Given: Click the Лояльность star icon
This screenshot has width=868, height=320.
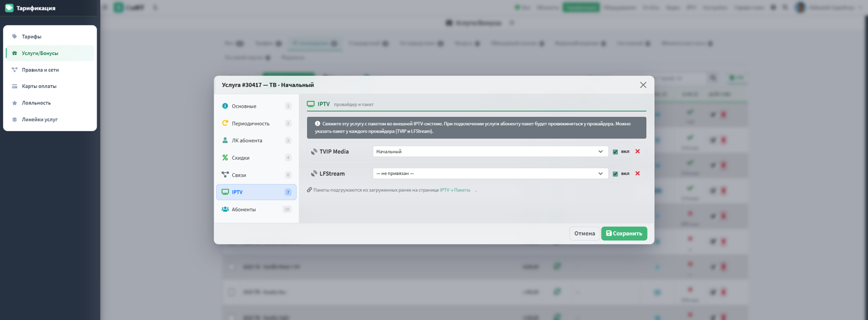Looking at the screenshot, I should click(15, 103).
